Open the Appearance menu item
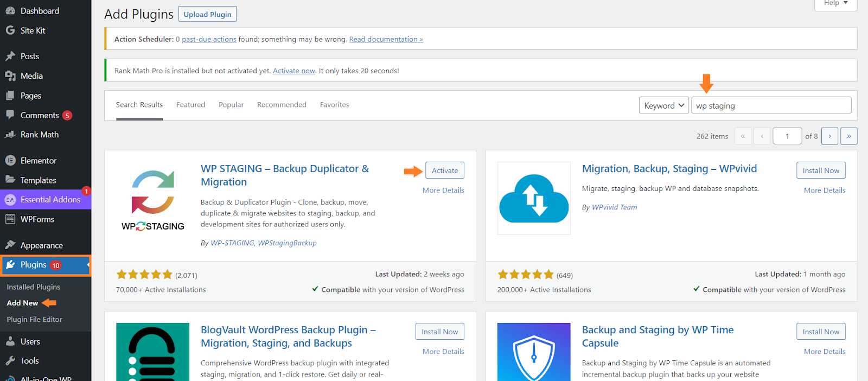The image size is (868, 381). pos(46,245)
